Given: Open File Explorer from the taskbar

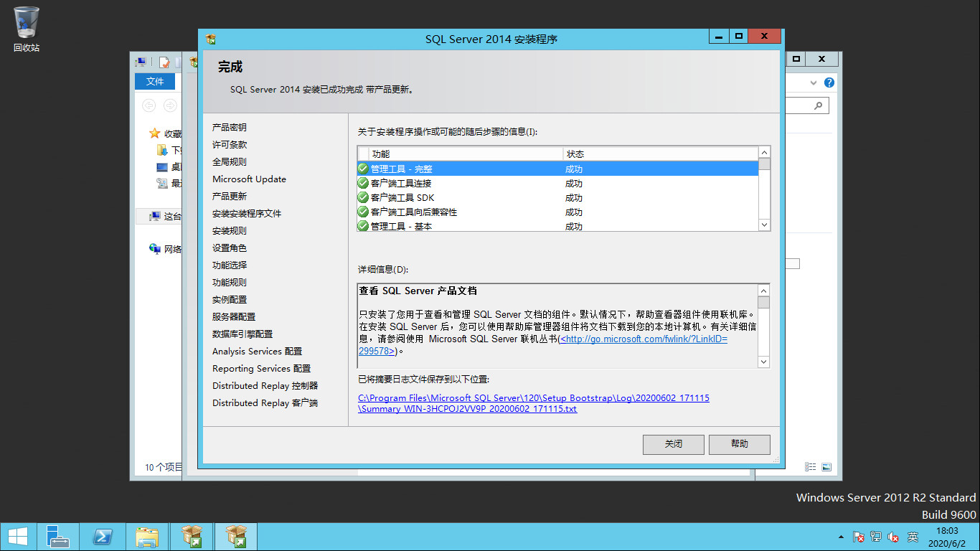Looking at the screenshot, I should tap(147, 536).
